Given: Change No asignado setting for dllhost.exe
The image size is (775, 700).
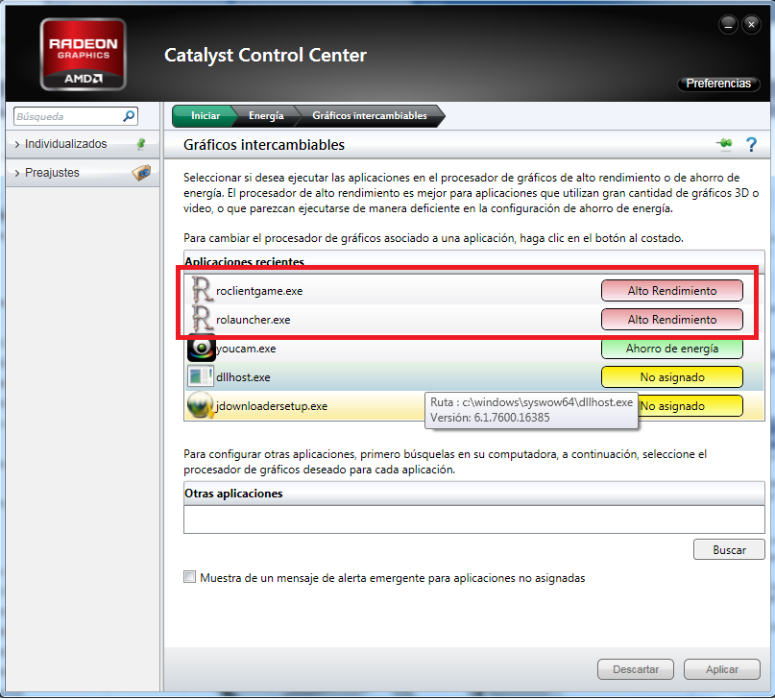Looking at the screenshot, I should (671, 377).
